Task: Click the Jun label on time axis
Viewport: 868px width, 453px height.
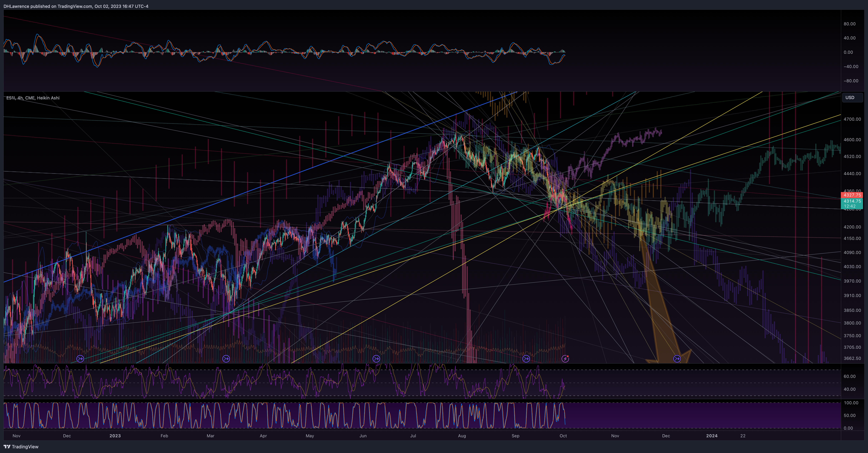Action: coord(363,436)
